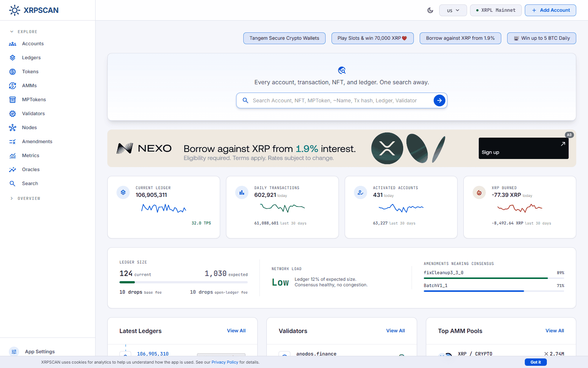This screenshot has width=588, height=368.
Task: Click View All in Validators panel
Action: point(395,331)
